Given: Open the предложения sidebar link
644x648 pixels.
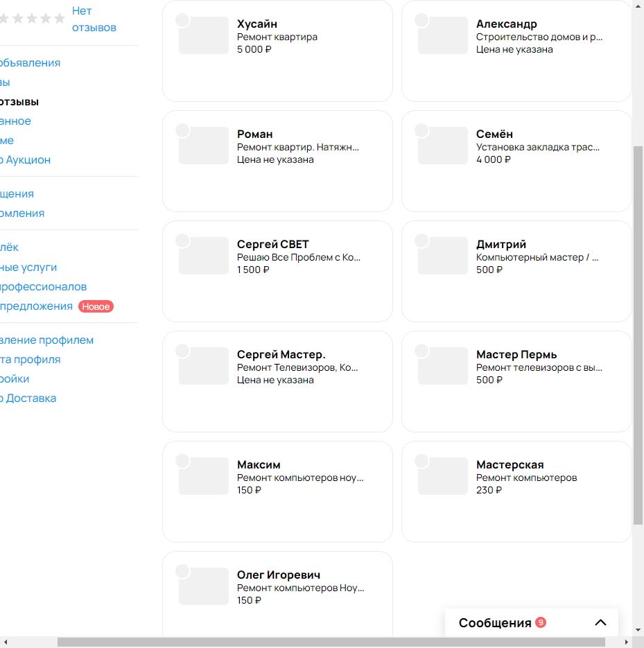Looking at the screenshot, I should (x=36, y=306).
